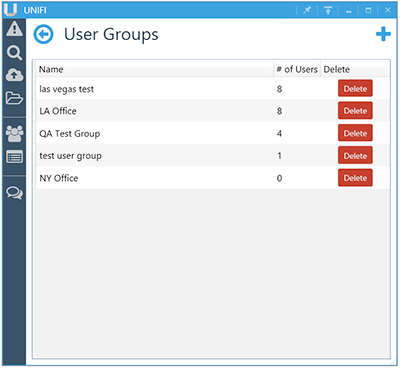This screenshot has width=400, height=369.
Task: Sort by the # of Users column header
Action: [297, 69]
